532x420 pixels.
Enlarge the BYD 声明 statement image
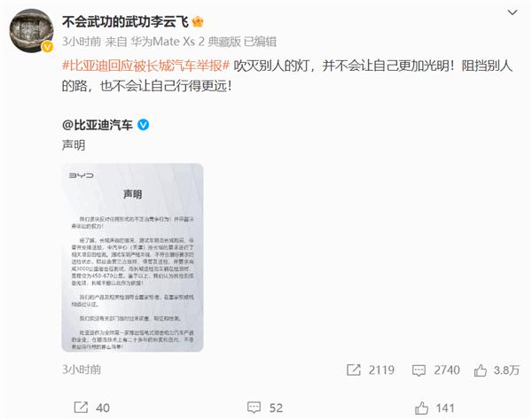132,258
